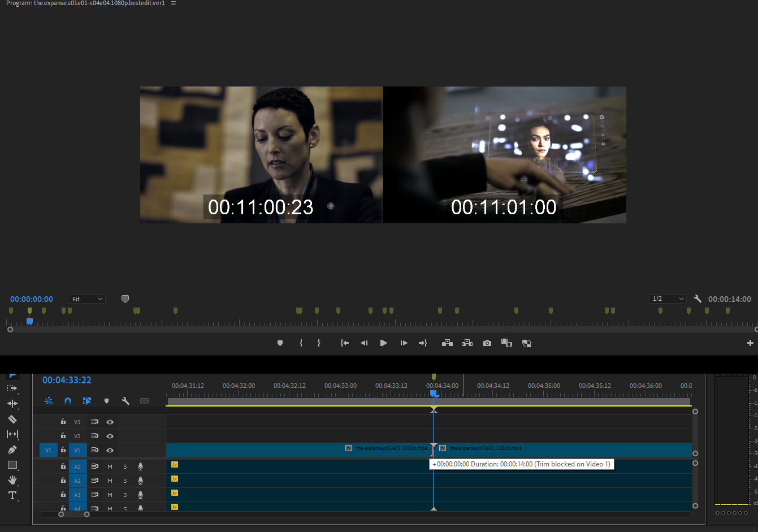The image size is (758, 532).
Task: Select the Razor tool
Action: (x=12, y=419)
